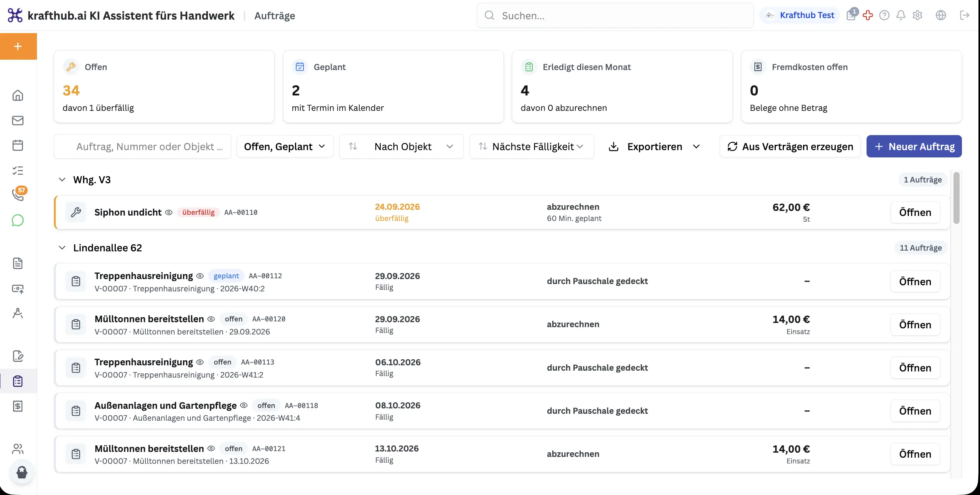Focus the global Suchen search field

(x=615, y=15)
